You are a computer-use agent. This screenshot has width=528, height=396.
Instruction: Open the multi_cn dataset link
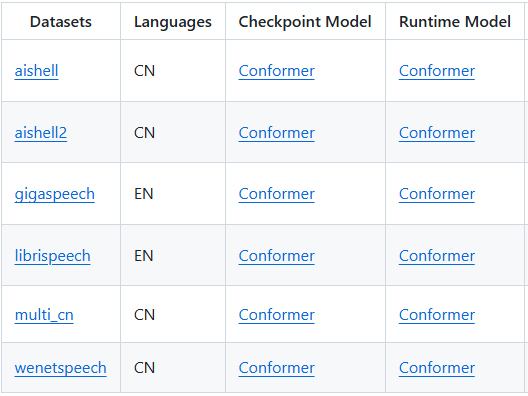(44, 315)
